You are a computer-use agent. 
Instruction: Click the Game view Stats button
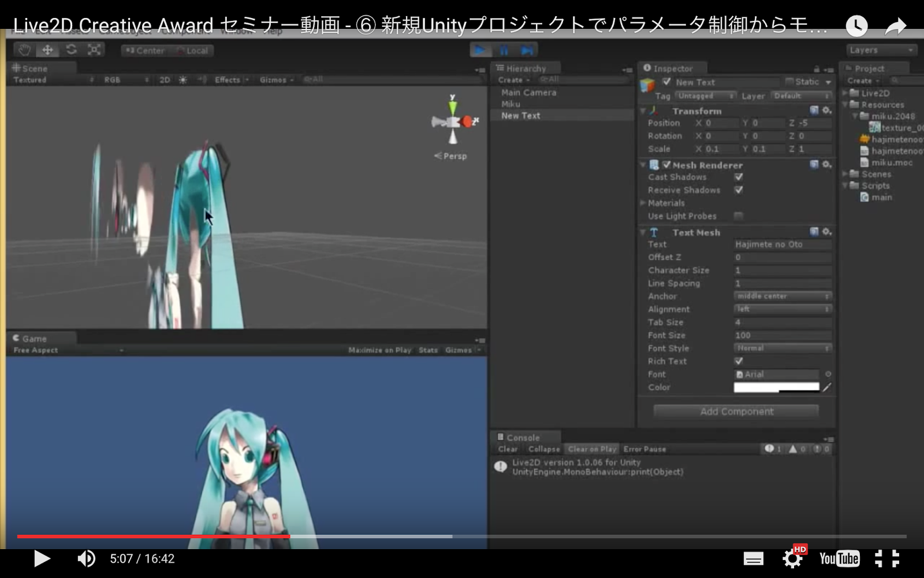(x=428, y=350)
